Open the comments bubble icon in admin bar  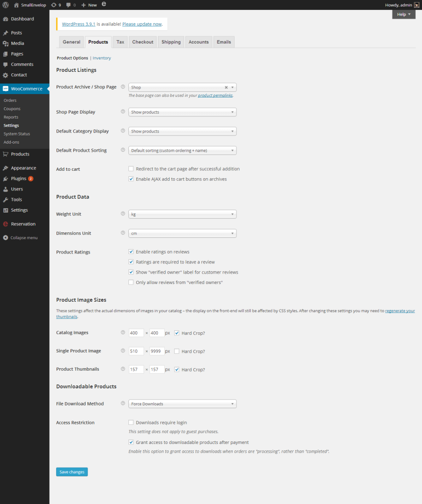coord(68,5)
